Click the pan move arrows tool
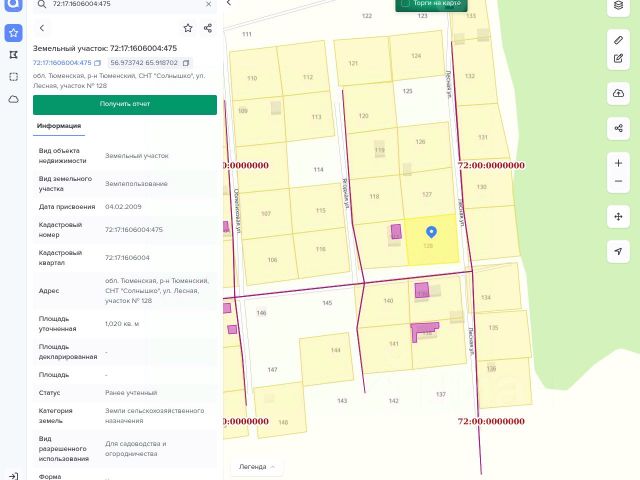This screenshot has height=480, width=640. pos(618,217)
